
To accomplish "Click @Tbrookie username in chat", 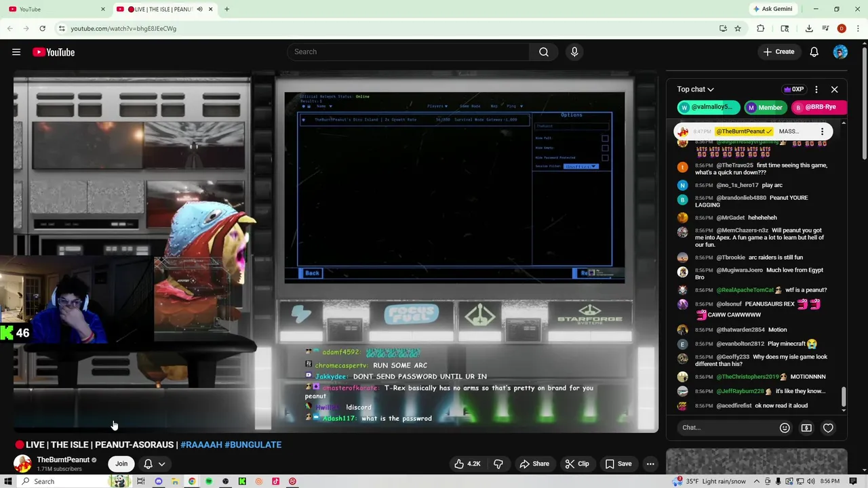I will point(730,258).
